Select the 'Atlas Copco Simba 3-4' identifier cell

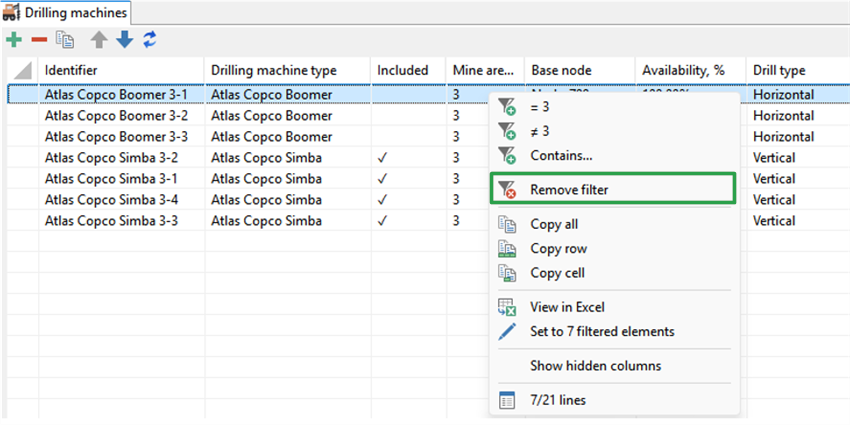pos(121,200)
